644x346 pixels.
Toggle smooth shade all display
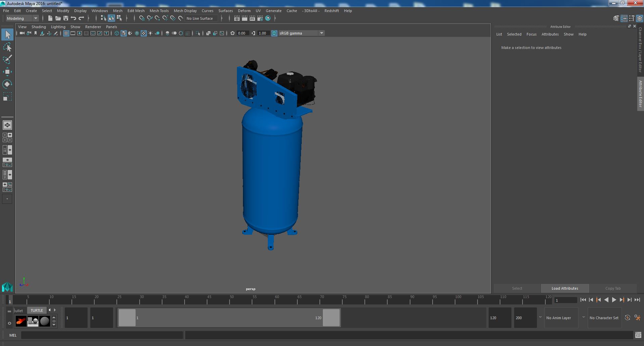(x=123, y=33)
